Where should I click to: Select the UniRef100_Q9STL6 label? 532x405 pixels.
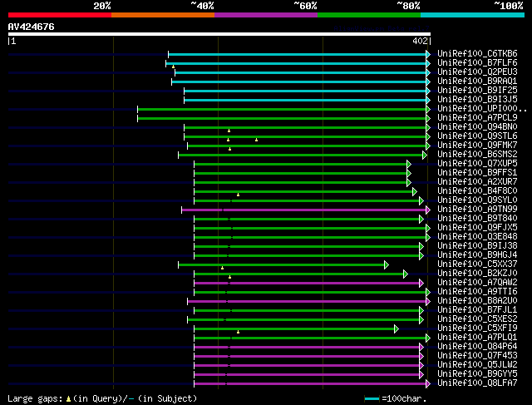[x=477, y=136]
